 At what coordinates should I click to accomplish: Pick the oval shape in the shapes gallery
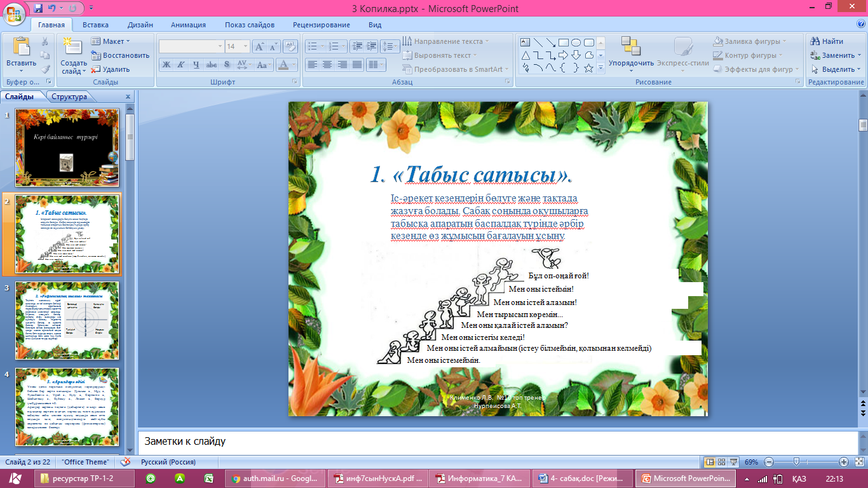pos(576,43)
